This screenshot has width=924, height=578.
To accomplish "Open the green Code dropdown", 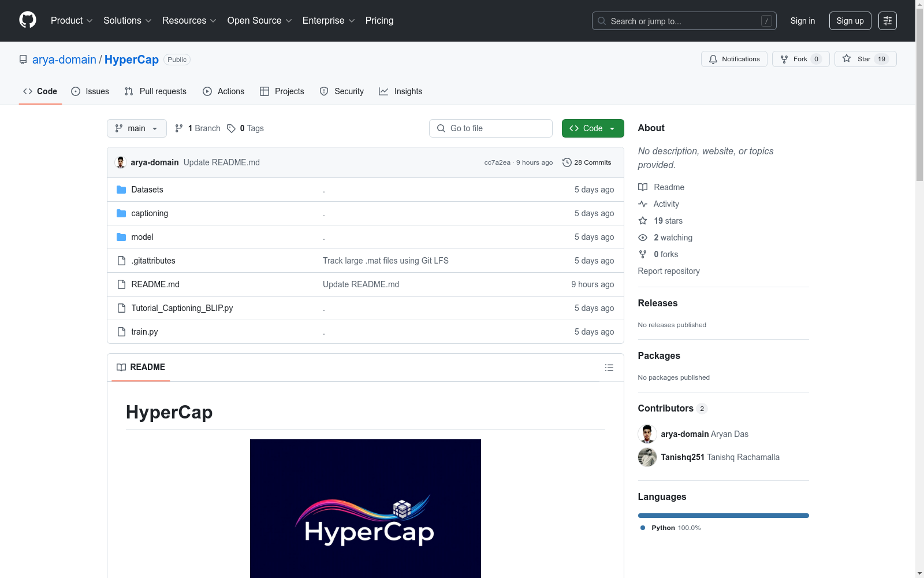I will tap(593, 128).
